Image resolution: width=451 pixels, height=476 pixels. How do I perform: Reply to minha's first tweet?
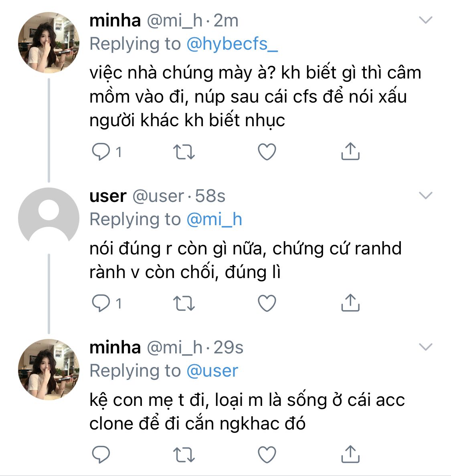101,152
